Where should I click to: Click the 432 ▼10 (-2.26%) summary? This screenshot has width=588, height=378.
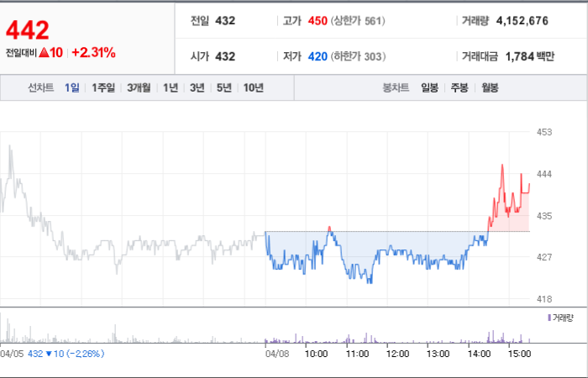click(66, 354)
